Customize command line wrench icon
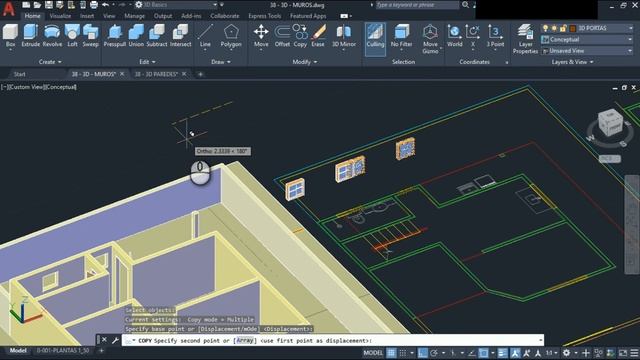Viewport: 640px width, 360px height. (x=115, y=340)
